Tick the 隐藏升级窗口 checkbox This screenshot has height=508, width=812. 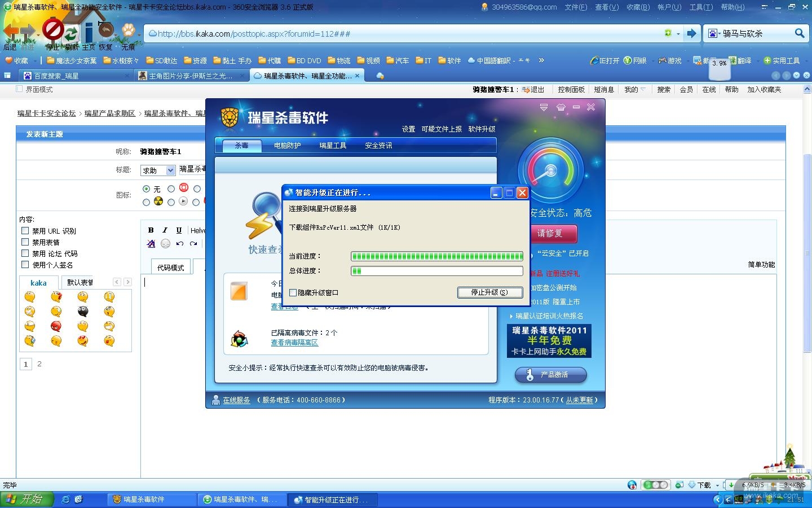293,292
